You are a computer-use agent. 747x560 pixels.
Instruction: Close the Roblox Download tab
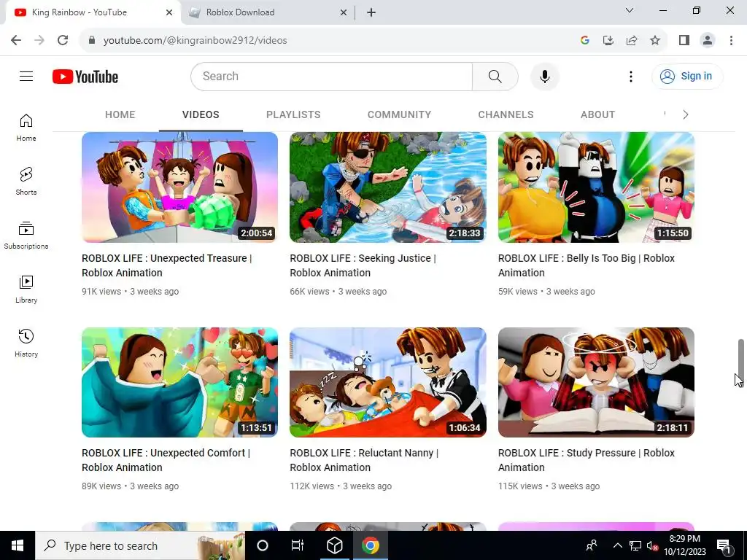[x=344, y=12]
